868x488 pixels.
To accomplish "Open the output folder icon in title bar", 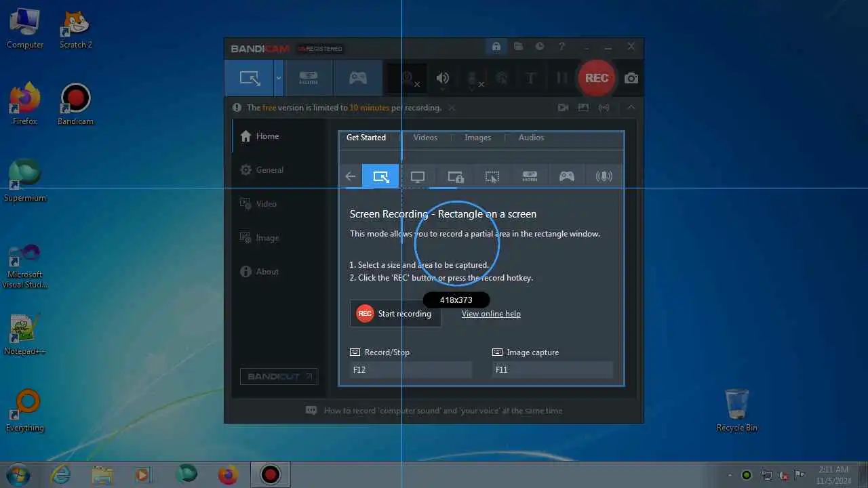I will [x=518, y=47].
